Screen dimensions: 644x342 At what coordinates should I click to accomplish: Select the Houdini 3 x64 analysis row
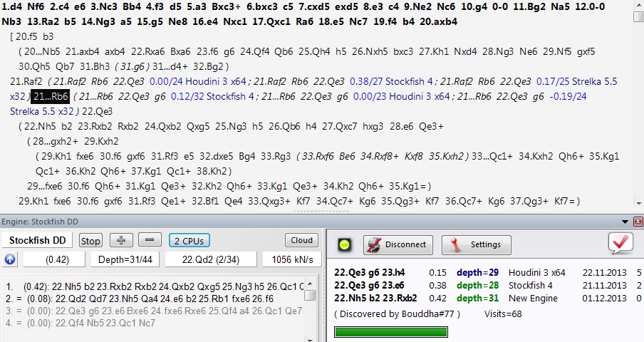(484, 272)
